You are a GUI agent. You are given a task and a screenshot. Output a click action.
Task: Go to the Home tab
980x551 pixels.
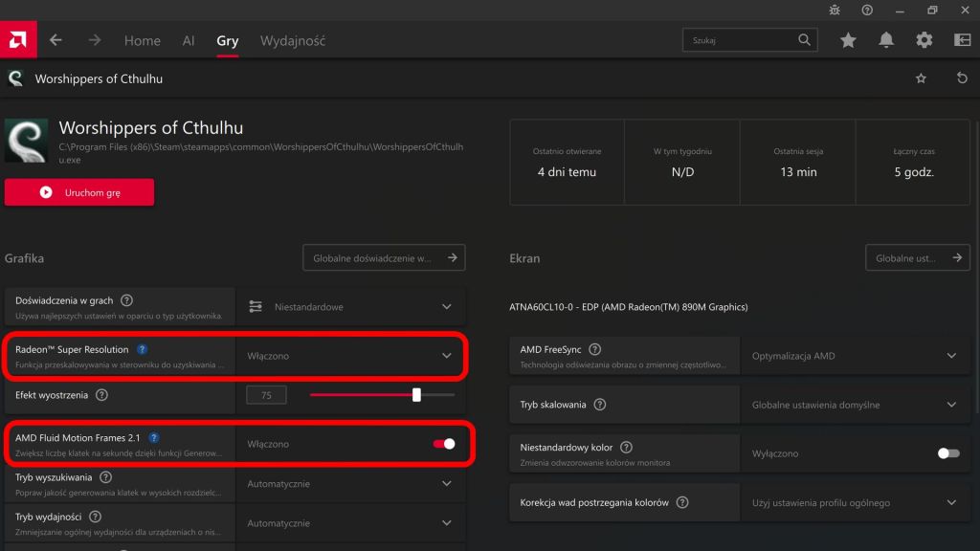point(143,40)
